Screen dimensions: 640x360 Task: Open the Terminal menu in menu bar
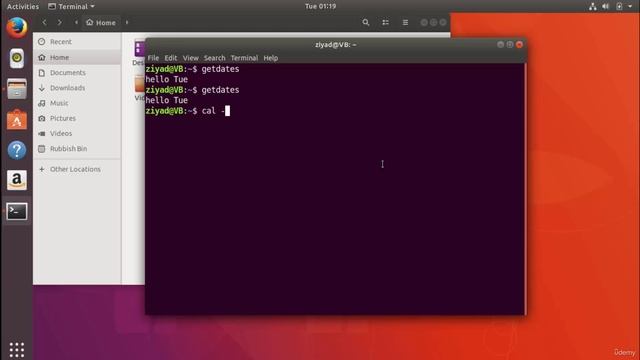(244, 58)
